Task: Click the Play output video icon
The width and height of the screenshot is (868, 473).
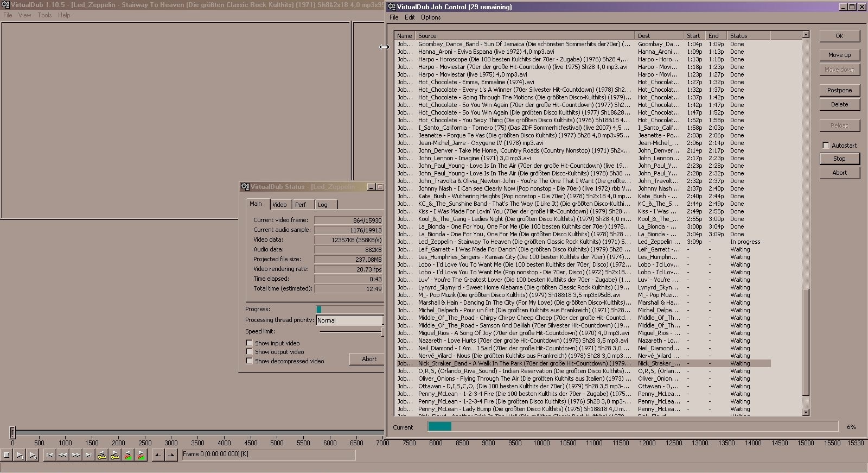Action: tap(33, 455)
